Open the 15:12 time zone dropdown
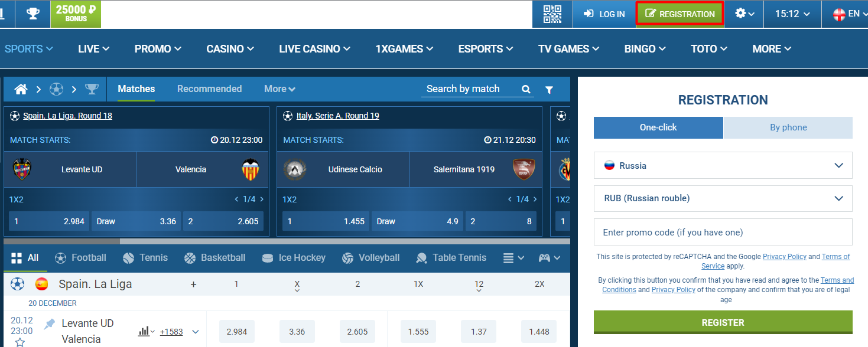The width and height of the screenshot is (868, 347). pyautogui.click(x=792, y=14)
